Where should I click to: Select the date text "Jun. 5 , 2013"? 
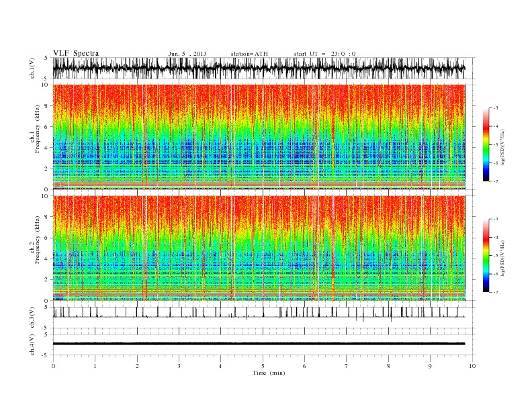[x=187, y=54]
